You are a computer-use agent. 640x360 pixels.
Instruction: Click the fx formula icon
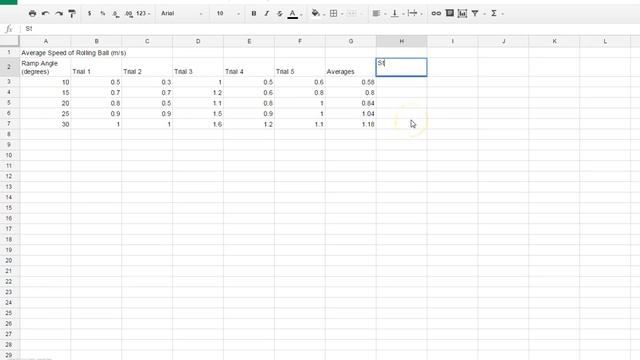(9, 29)
